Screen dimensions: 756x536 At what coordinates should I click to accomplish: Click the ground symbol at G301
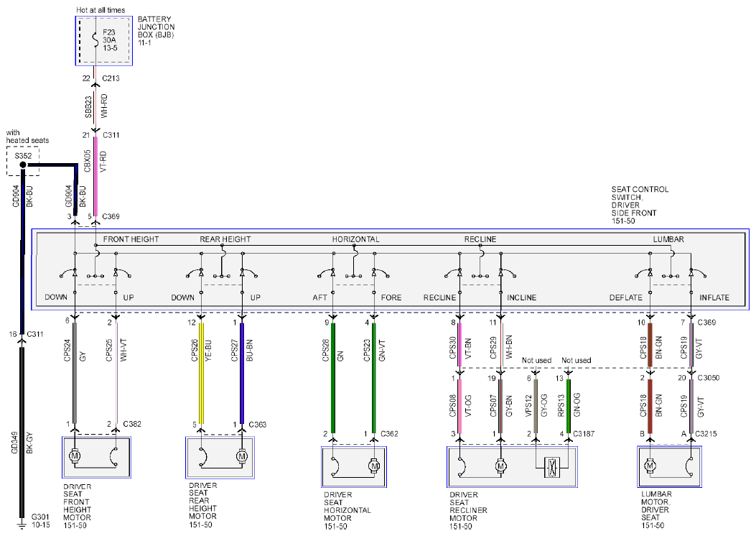22,525
